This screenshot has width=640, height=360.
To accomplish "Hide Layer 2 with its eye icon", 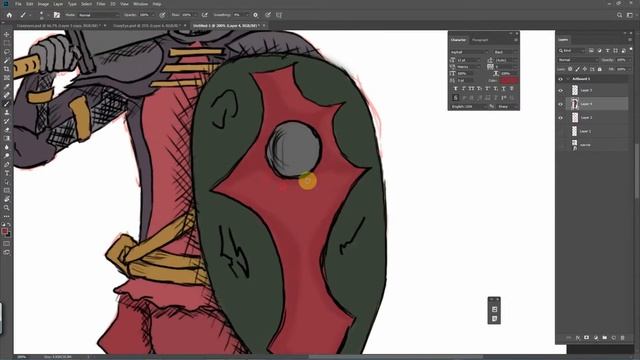I will click(x=560, y=118).
